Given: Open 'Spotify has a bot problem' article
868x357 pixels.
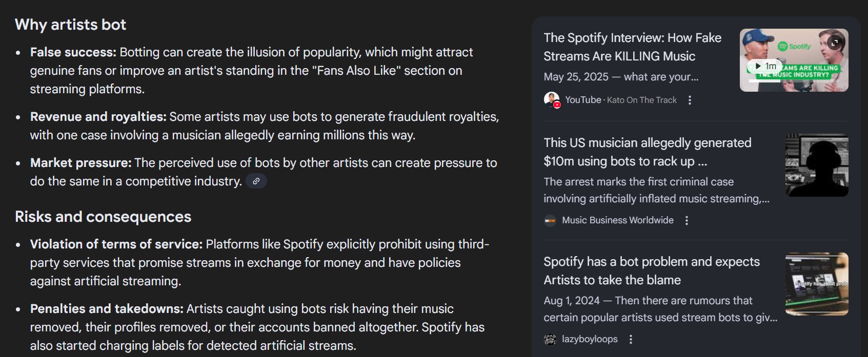Looking at the screenshot, I should [x=651, y=270].
